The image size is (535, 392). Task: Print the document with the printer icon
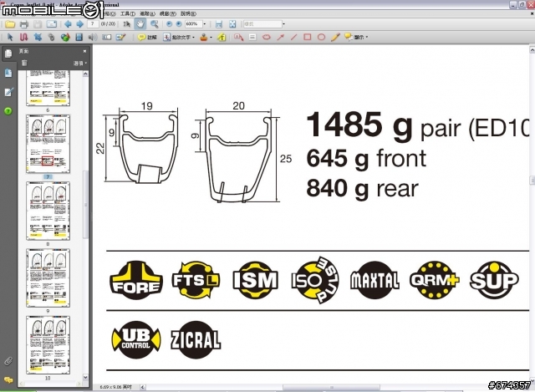[23, 24]
